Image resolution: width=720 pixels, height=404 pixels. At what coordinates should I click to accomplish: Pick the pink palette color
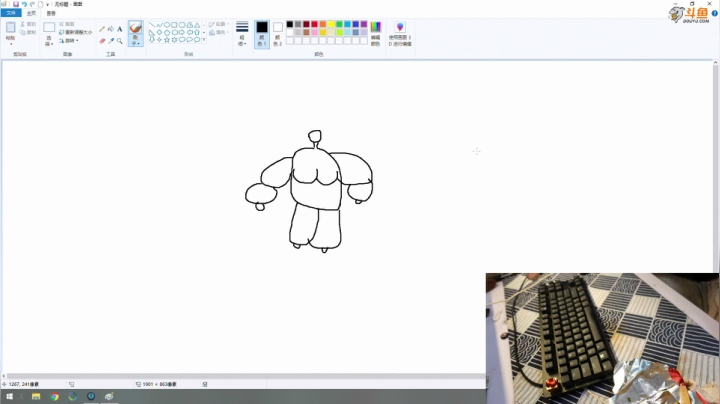point(315,33)
